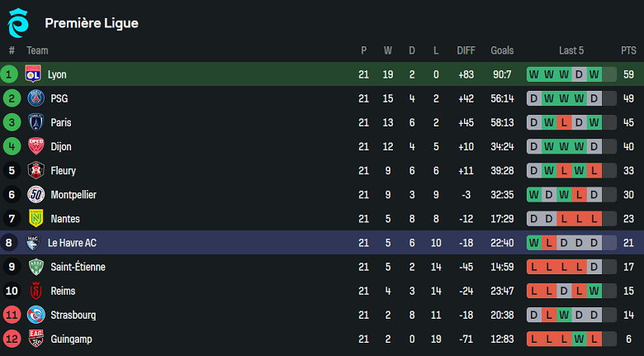The height and width of the screenshot is (356, 644).
Task: Select the Strasbourg team badge
Action: pyautogui.click(x=34, y=315)
